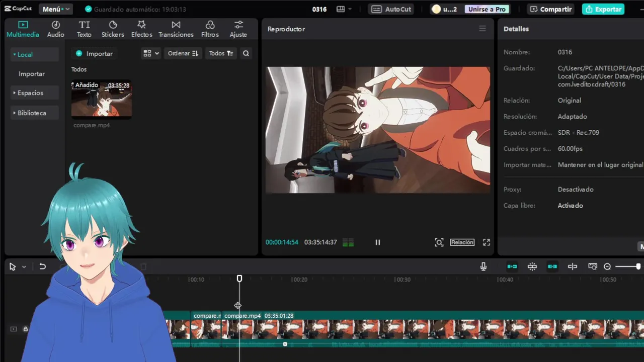This screenshot has height=362, width=644.
Task: Enter fullscreen preview mode
Action: coord(487,242)
